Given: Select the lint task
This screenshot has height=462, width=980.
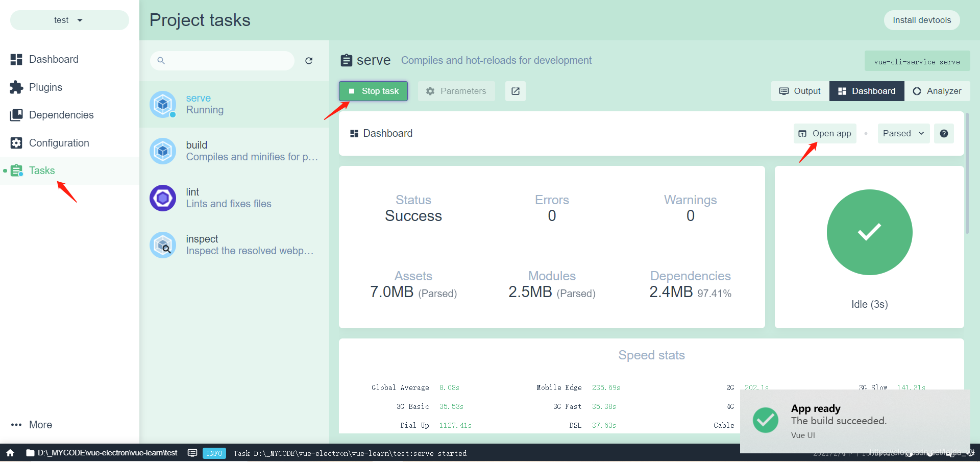Looking at the screenshot, I should [x=234, y=198].
